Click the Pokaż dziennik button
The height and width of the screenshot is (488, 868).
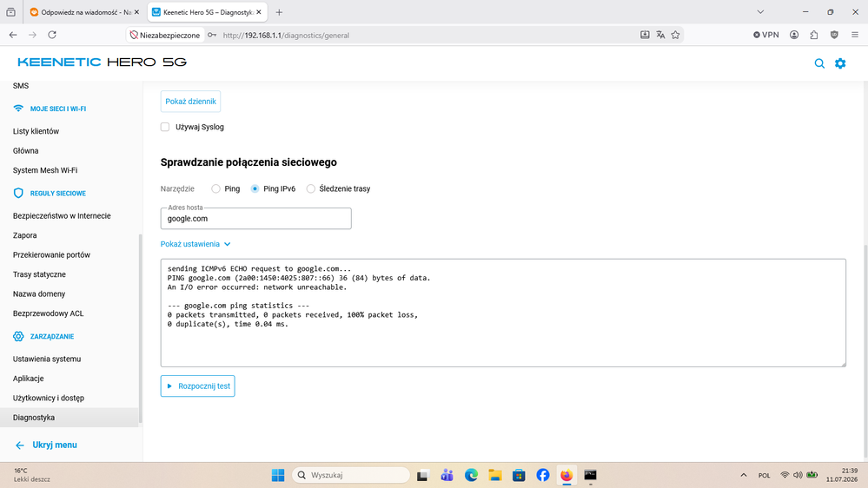point(190,102)
